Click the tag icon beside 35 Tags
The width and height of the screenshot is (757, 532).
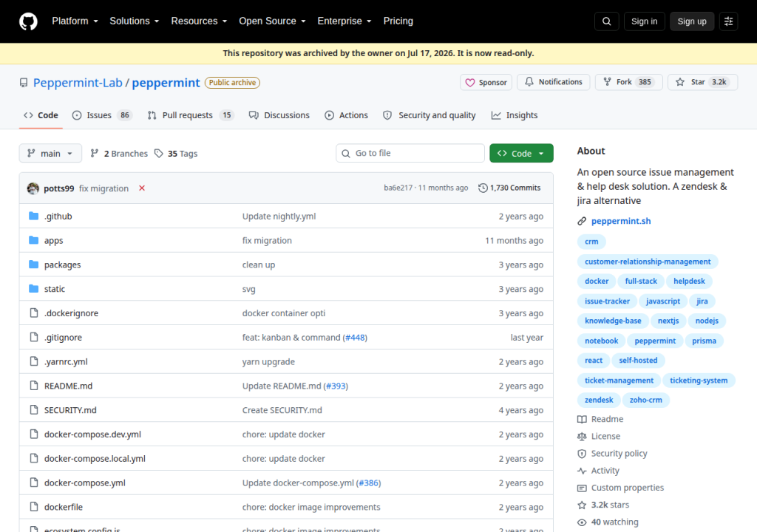[x=159, y=154]
